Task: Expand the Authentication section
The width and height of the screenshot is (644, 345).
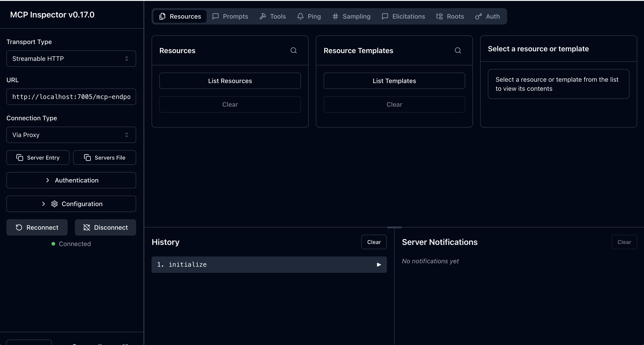Action: (x=71, y=180)
